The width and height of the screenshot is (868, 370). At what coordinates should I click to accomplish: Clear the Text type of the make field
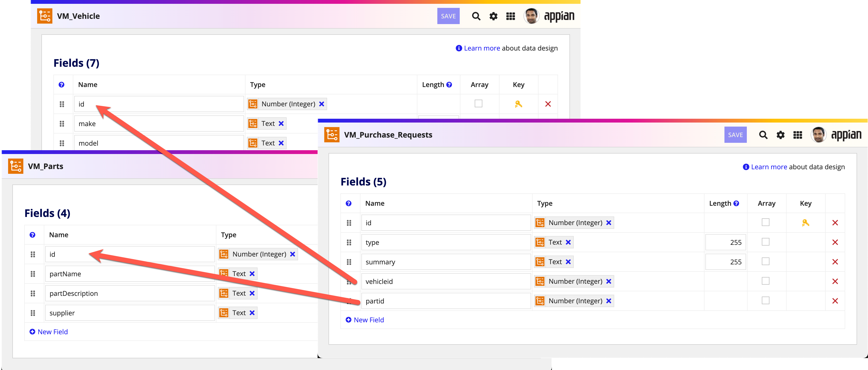coord(281,123)
